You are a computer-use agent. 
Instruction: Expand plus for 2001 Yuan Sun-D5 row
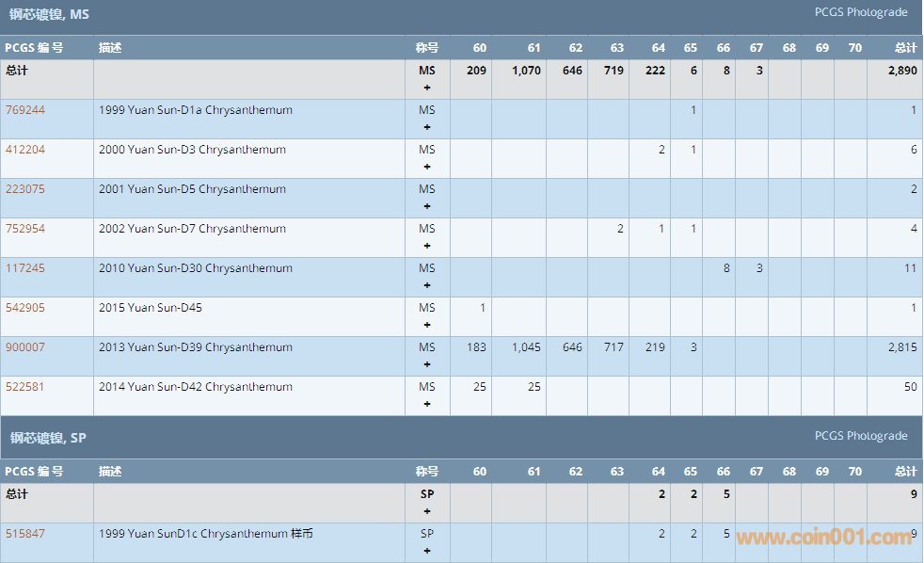[x=427, y=206]
